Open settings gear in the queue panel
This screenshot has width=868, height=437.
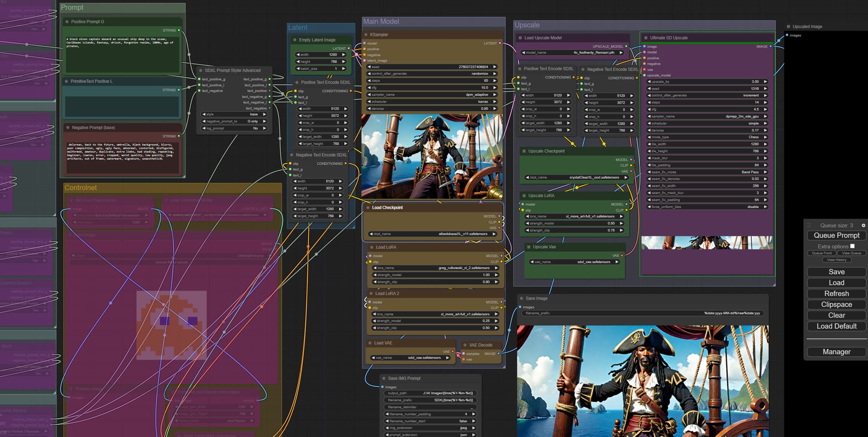(x=863, y=225)
